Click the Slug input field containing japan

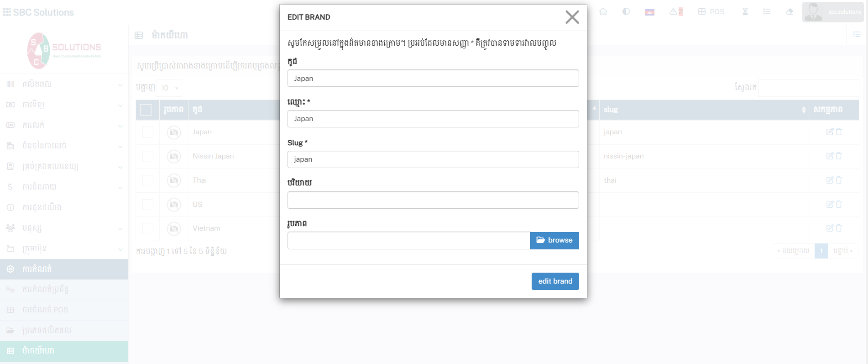click(x=433, y=159)
